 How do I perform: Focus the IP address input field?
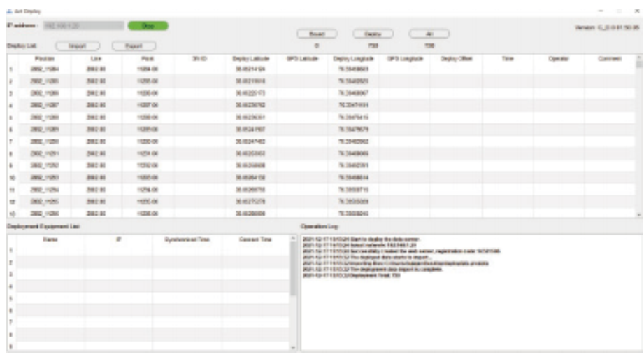pos(83,25)
